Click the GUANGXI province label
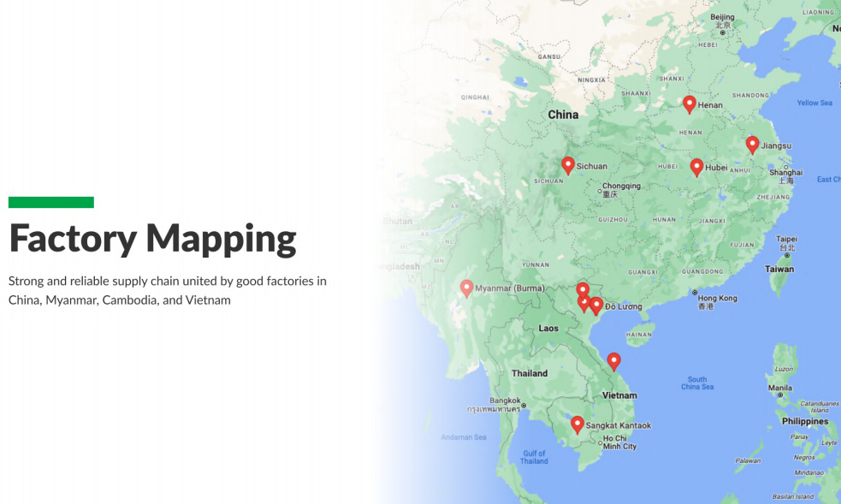Viewport: 841px width, 504px height. tap(643, 272)
